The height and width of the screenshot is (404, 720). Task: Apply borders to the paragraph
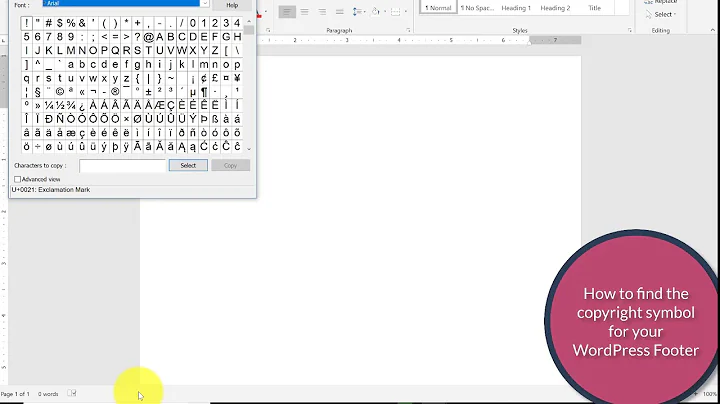click(x=395, y=12)
